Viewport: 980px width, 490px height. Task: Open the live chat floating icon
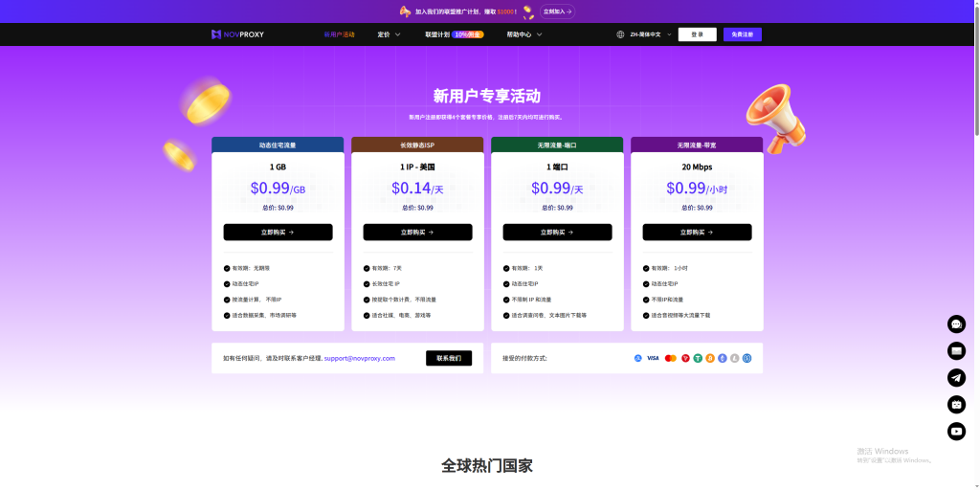coord(956,324)
